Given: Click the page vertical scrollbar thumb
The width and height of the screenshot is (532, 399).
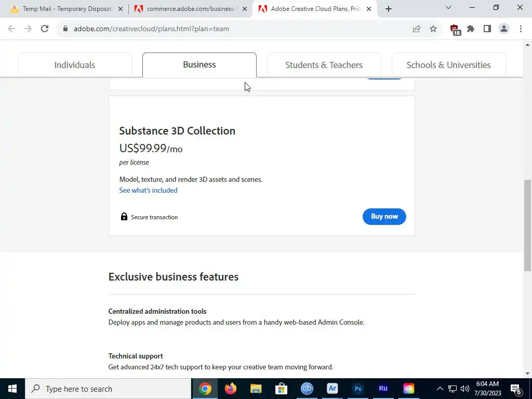Looking at the screenshot, I should tap(527, 225).
